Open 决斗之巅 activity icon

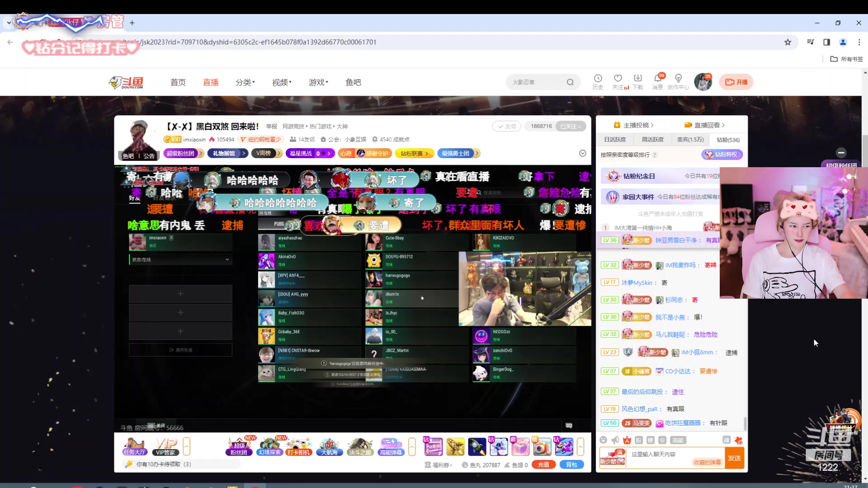coord(360,446)
